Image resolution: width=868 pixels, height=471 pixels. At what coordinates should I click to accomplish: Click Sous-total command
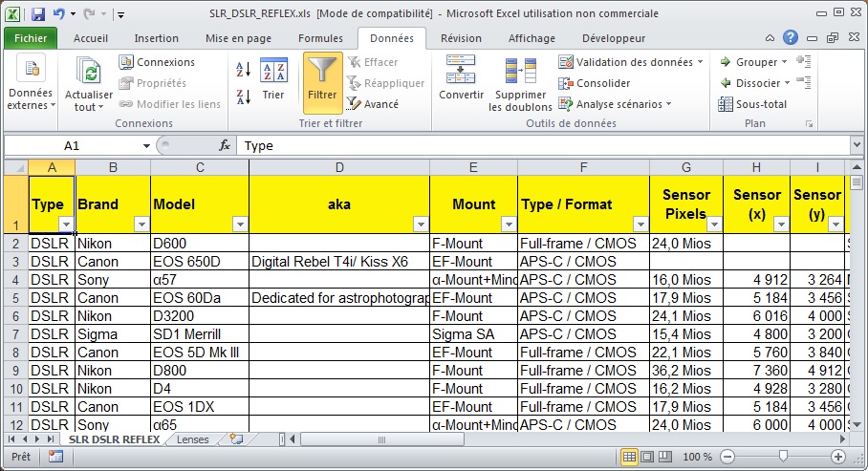[752, 104]
